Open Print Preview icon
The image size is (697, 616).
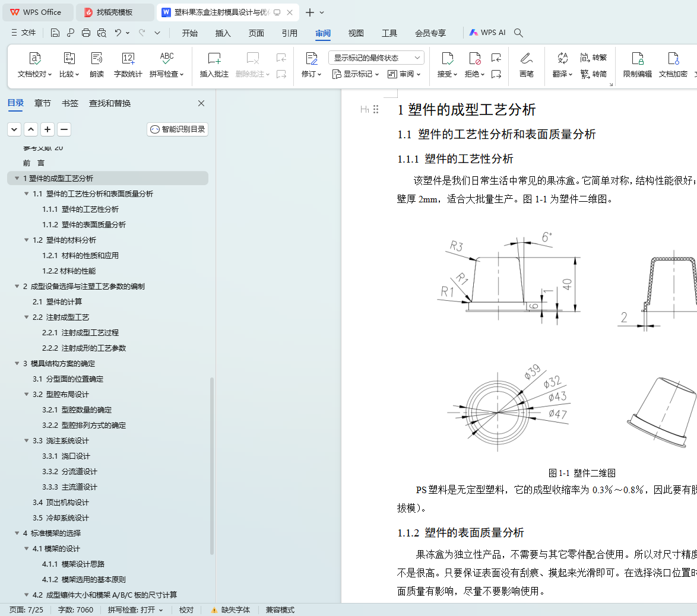tap(102, 33)
